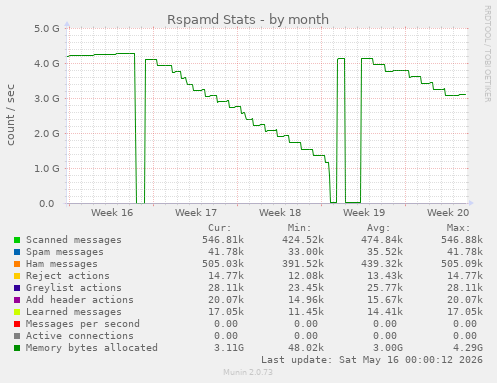The width and height of the screenshot is (497, 383).
Task: Select the 'Memory bytes allocated' legend label
Action: [92, 348]
